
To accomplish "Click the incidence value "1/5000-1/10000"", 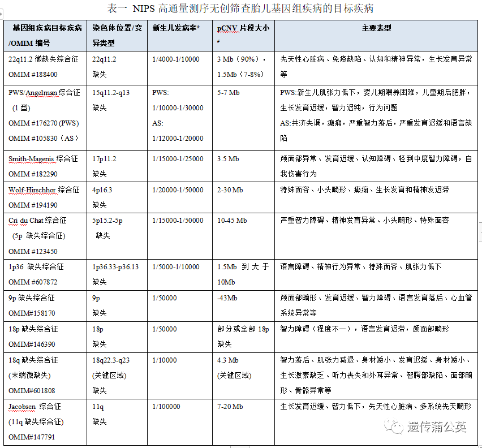I will pos(176,267).
